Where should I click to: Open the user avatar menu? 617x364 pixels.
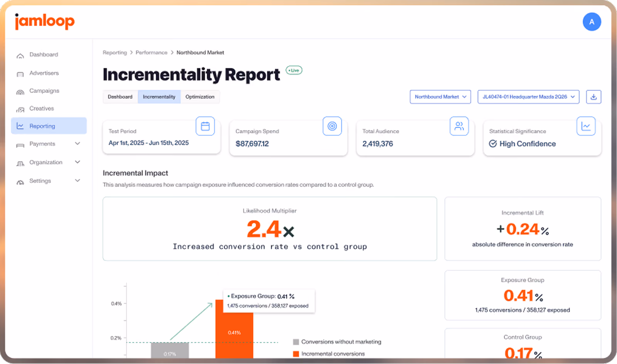pos(592,22)
